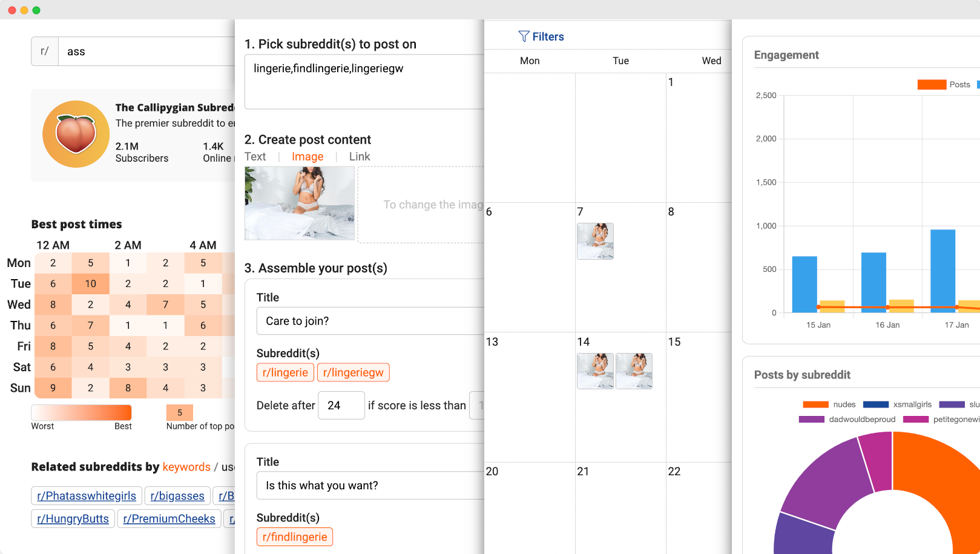Toggle the dadwouldbeproud legend entry
The height and width of the screenshot is (554, 980).
[847, 419]
